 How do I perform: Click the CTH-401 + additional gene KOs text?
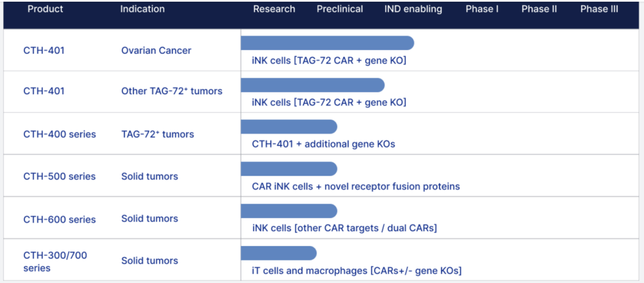coord(323,144)
